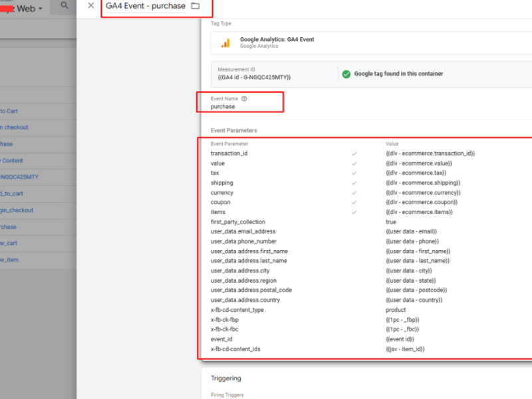Select the x-fb-cd-content_ids parameter

pyautogui.click(x=235, y=348)
